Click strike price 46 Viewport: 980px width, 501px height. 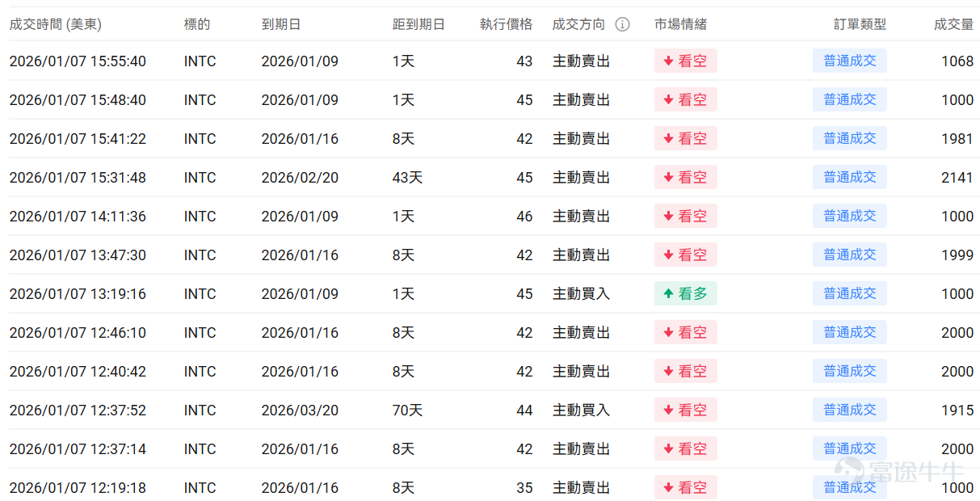[524, 217]
